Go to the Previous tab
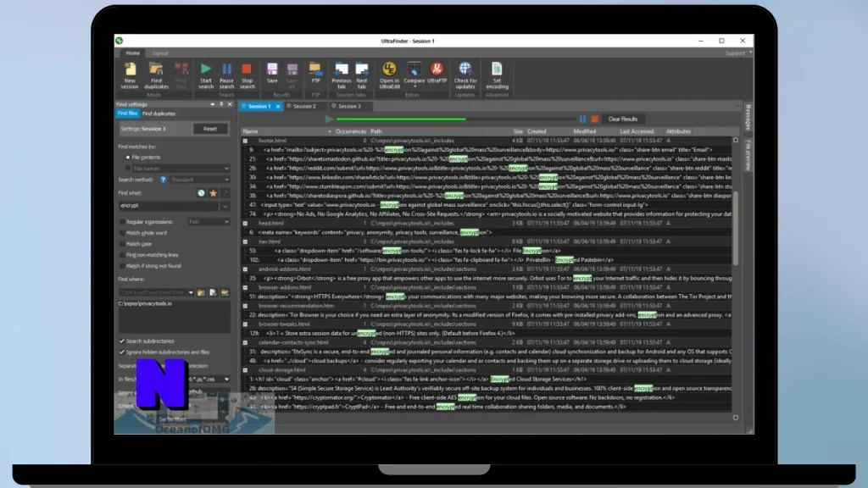The height and width of the screenshot is (488, 868). click(341, 75)
